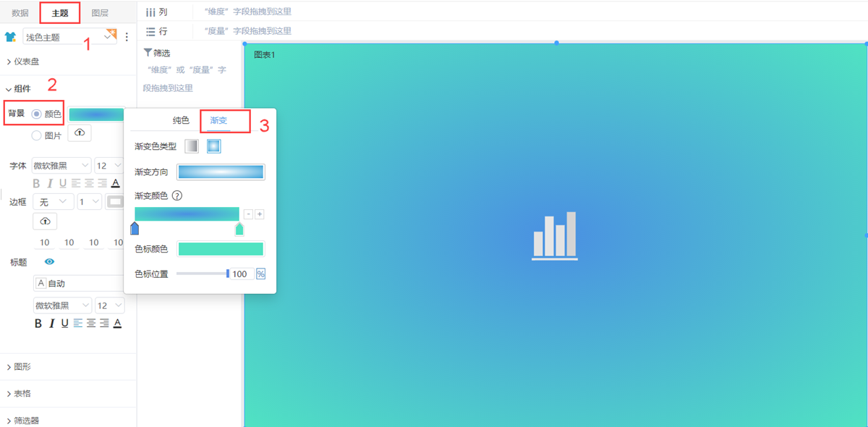Click the background gradient color swatch
Image resolution: width=868 pixels, height=427 pixels.
tap(96, 114)
